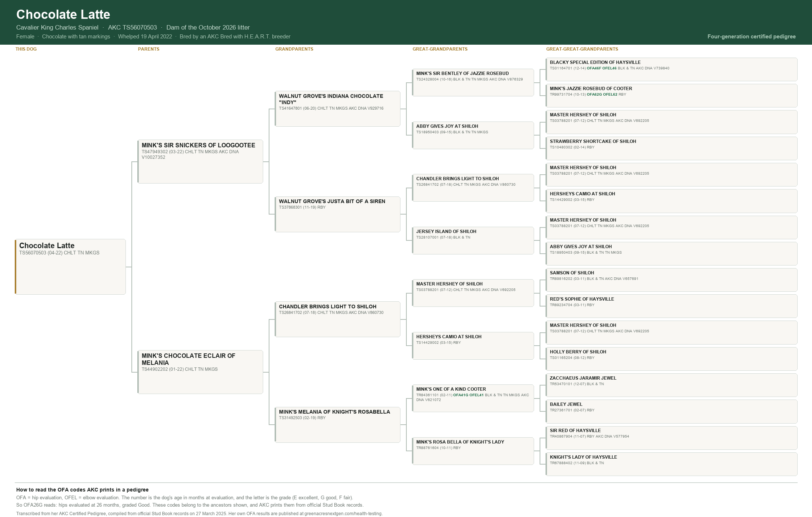
Task: Click the Chocolate Latte pedigree card
Action: (x=70, y=267)
